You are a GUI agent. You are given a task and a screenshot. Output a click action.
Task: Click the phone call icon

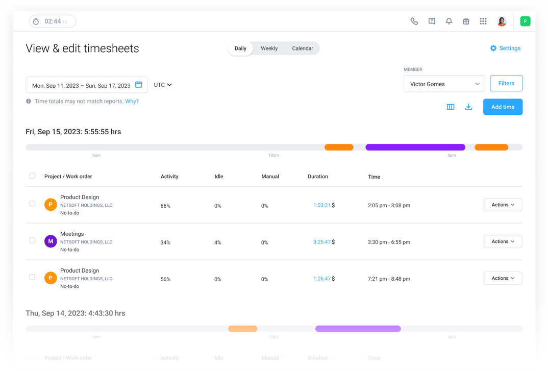(x=414, y=21)
